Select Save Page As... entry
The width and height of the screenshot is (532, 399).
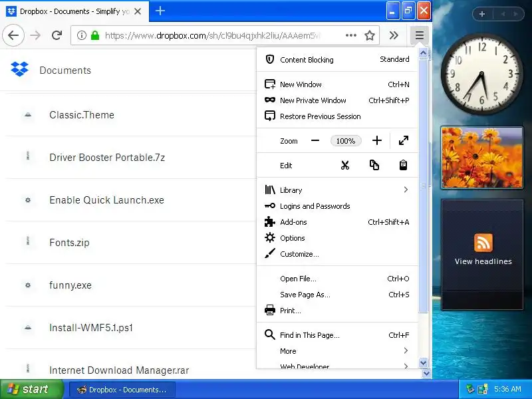337,295
